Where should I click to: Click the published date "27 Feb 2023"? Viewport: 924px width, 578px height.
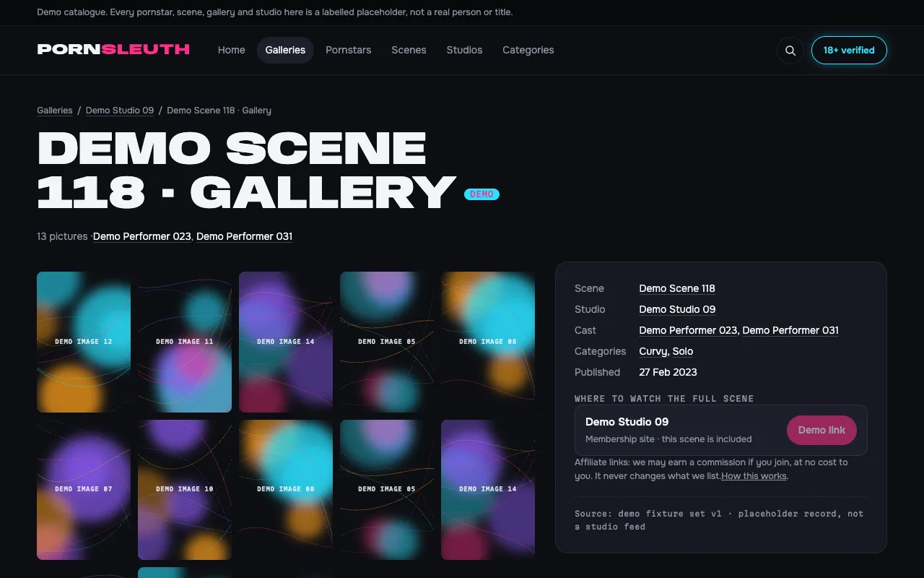coord(668,372)
